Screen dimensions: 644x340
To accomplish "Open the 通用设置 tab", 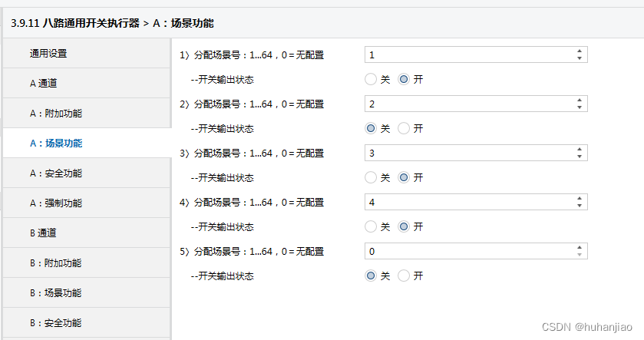I will pos(86,53).
